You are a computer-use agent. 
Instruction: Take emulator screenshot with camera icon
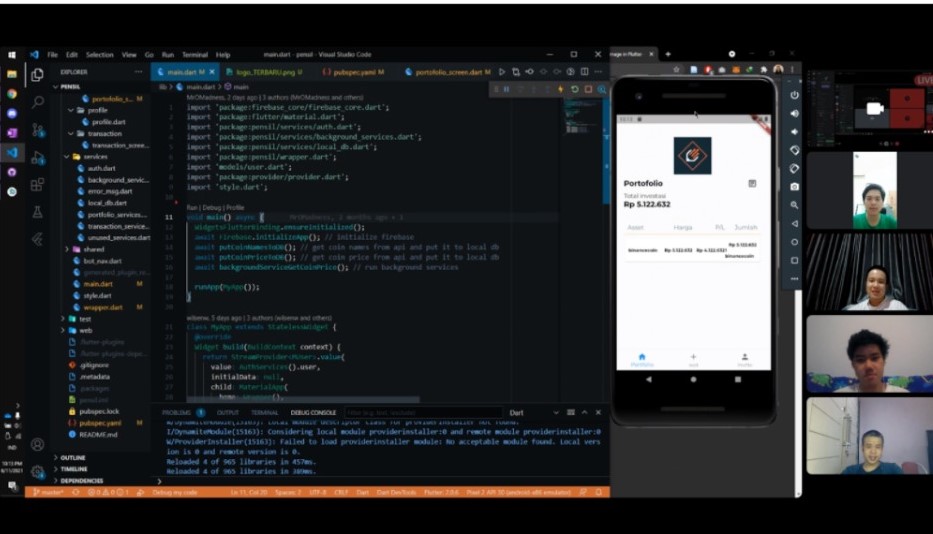pyautogui.click(x=794, y=186)
